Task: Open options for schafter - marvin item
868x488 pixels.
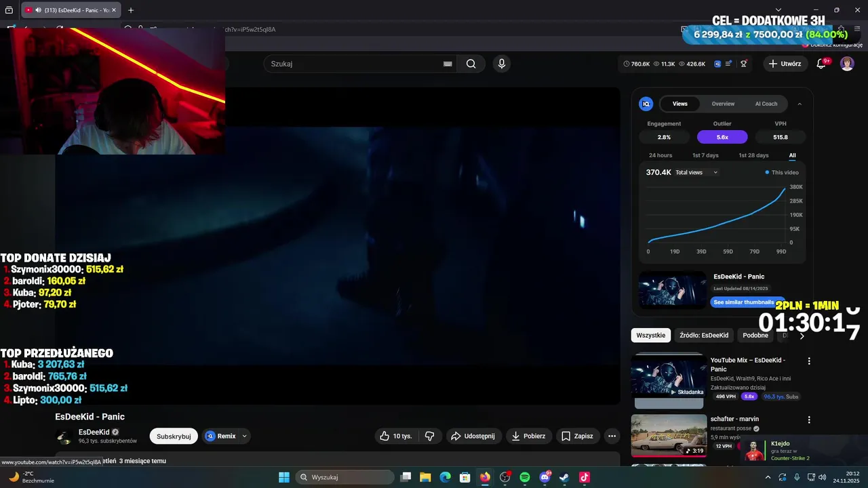Action: coord(808,420)
